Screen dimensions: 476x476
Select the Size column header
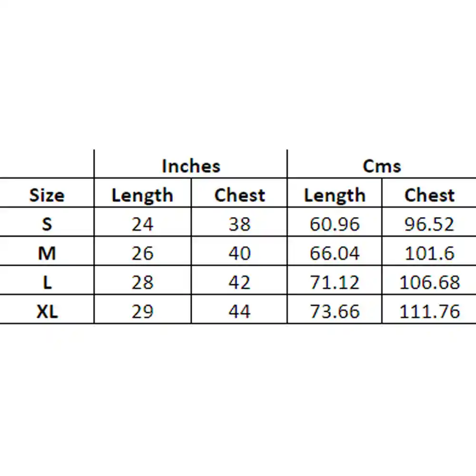tap(47, 193)
